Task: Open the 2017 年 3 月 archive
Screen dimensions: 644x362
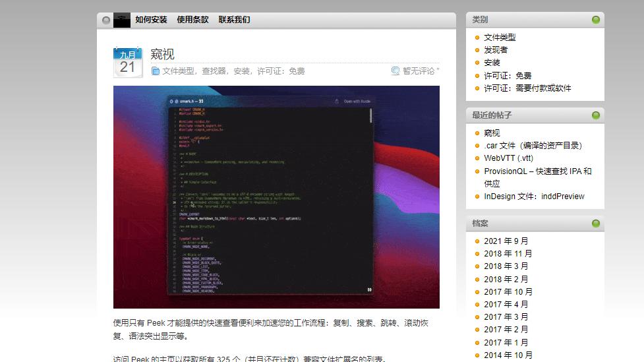Action: pos(506,317)
